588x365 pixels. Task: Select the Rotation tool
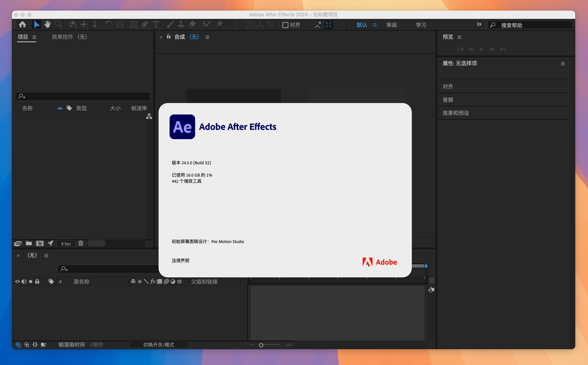[108, 25]
